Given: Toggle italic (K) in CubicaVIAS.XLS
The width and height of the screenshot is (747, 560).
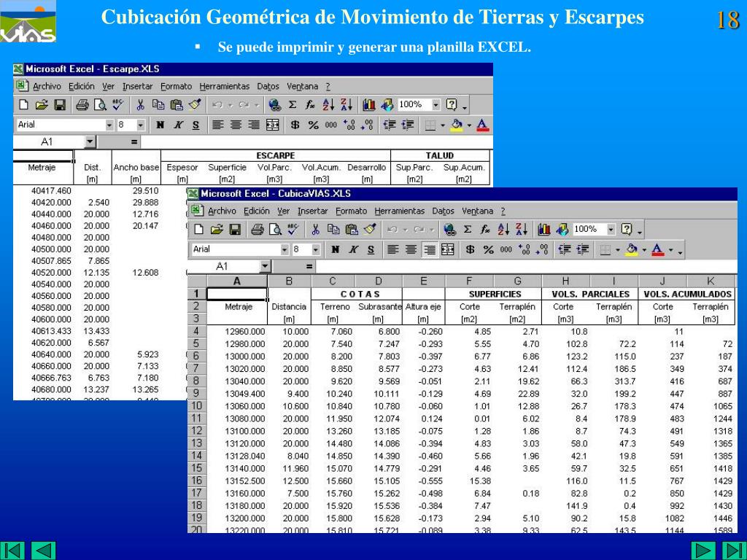Looking at the screenshot, I should (353, 249).
